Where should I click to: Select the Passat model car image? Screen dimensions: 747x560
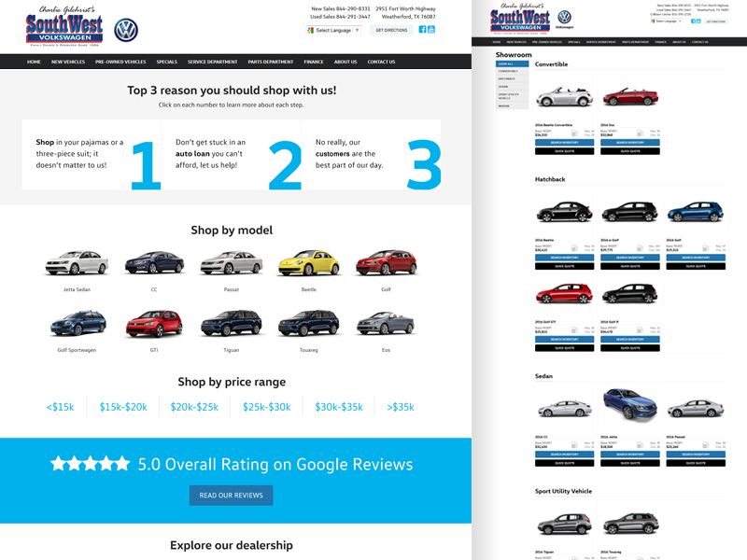click(x=232, y=263)
